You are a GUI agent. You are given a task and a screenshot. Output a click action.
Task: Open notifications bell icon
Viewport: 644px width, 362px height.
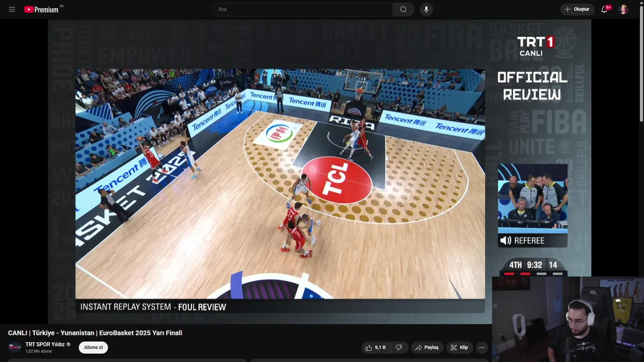click(x=604, y=10)
